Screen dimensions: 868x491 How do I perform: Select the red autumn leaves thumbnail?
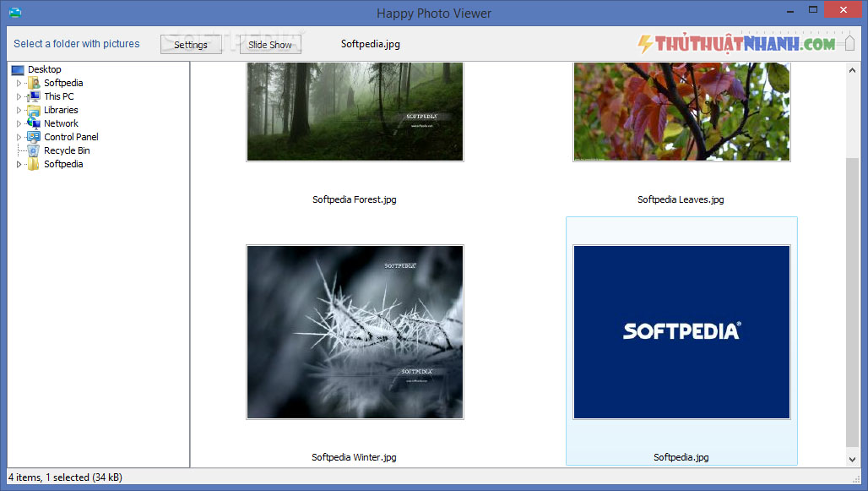[x=681, y=112]
